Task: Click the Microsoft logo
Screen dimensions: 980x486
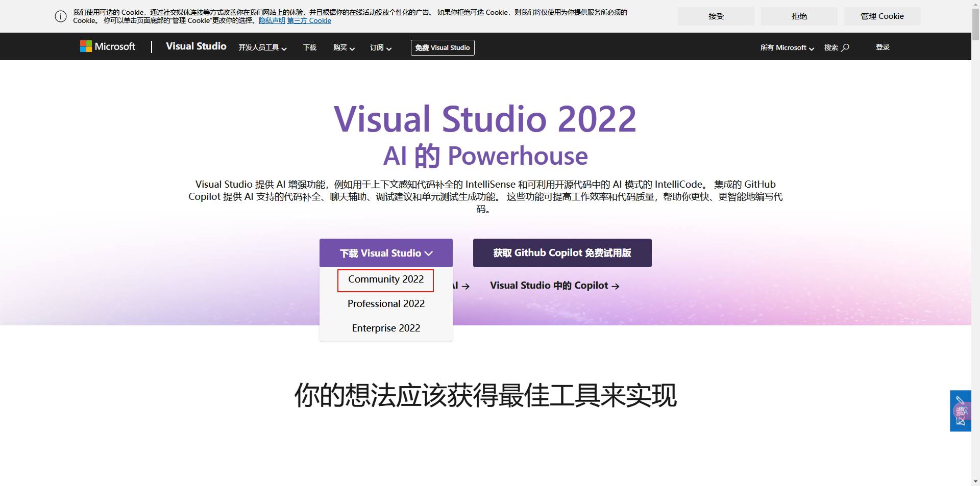Action: (x=108, y=46)
